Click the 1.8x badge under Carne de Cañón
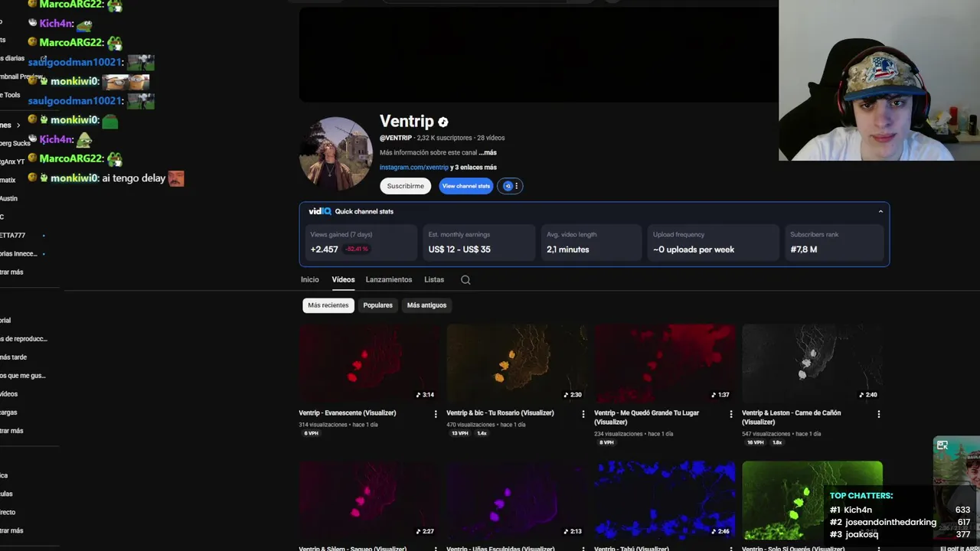 [777, 442]
